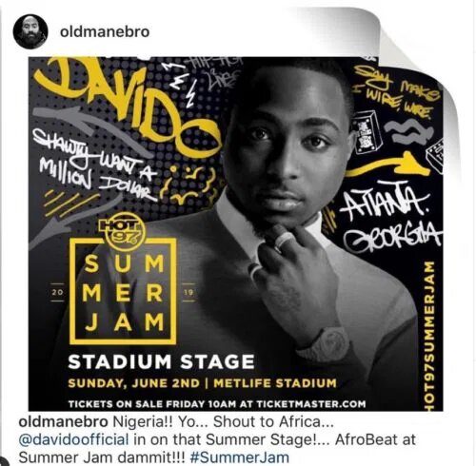Click the STADIUM STAGE heading
Image resolution: width=476 pixels, height=466 pixels.
pos(162,362)
